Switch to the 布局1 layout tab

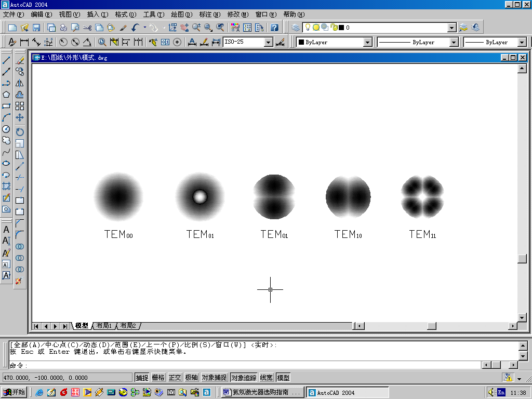pos(104,326)
